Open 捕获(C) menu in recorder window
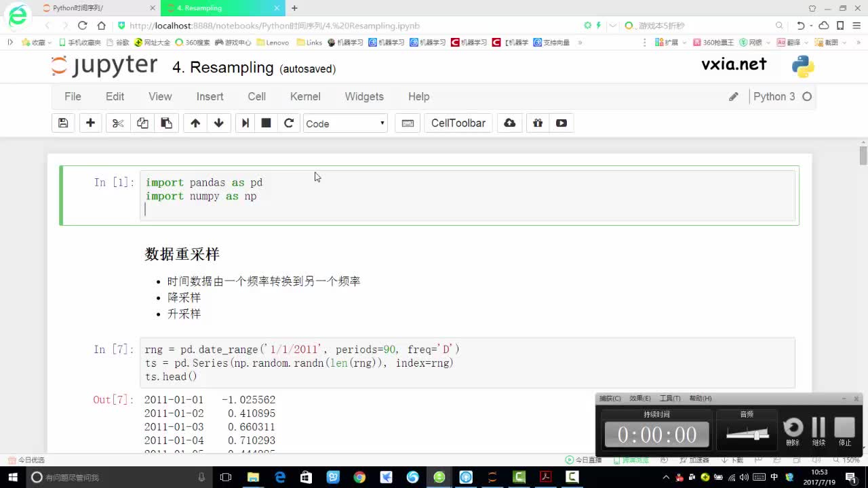 tap(610, 399)
